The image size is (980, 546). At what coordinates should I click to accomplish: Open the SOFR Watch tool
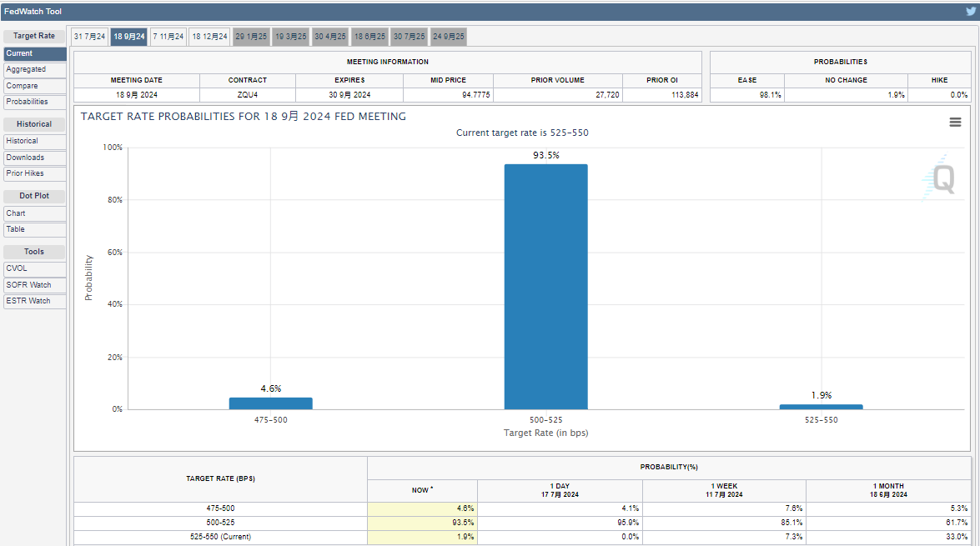point(34,285)
